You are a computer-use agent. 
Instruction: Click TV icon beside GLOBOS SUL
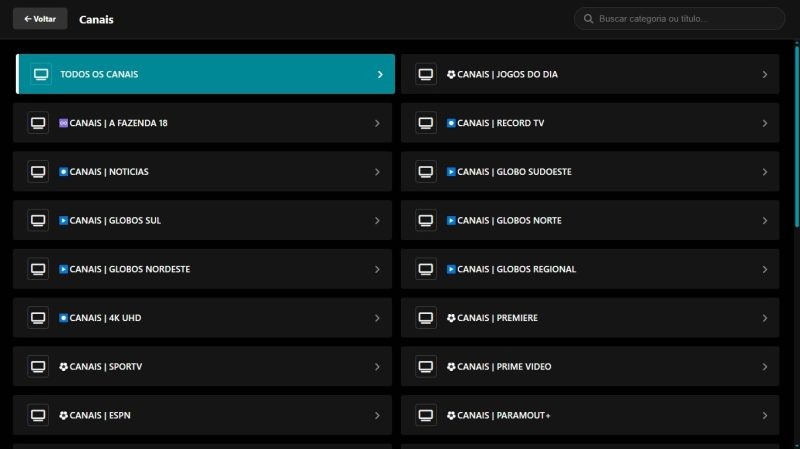pyautogui.click(x=38, y=220)
